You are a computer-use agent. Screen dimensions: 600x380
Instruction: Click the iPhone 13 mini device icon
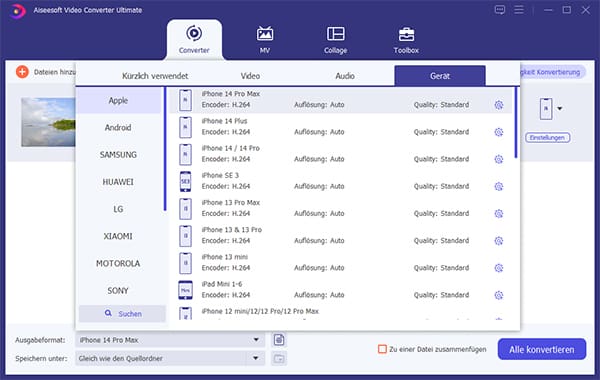click(186, 263)
